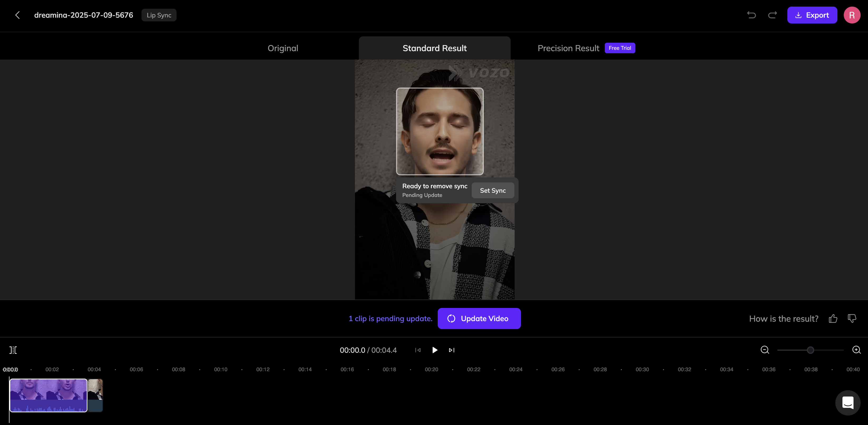Viewport: 868px width, 425px height.
Task: Skip to the next clip
Action: point(451,350)
